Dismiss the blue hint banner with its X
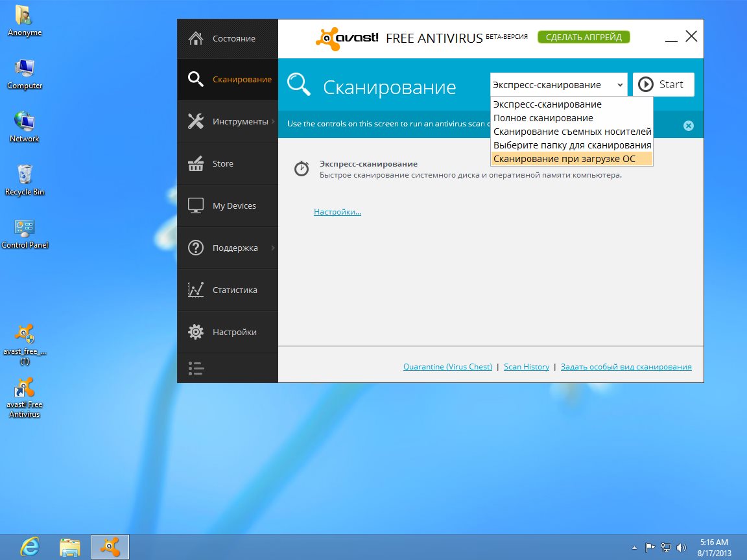 point(689,126)
